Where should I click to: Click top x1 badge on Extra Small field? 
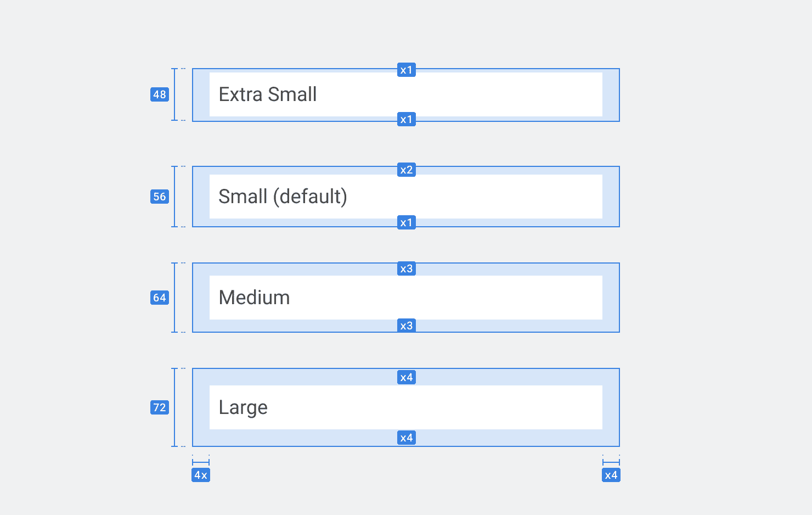click(x=407, y=70)
